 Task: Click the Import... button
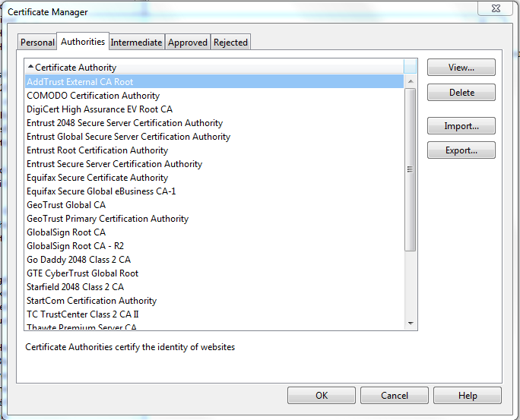[461, 126]
